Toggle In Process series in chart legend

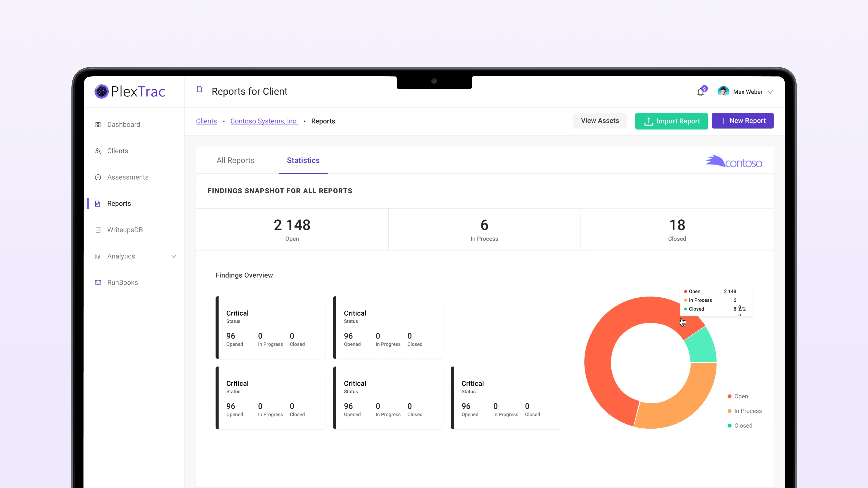(745, 411)
